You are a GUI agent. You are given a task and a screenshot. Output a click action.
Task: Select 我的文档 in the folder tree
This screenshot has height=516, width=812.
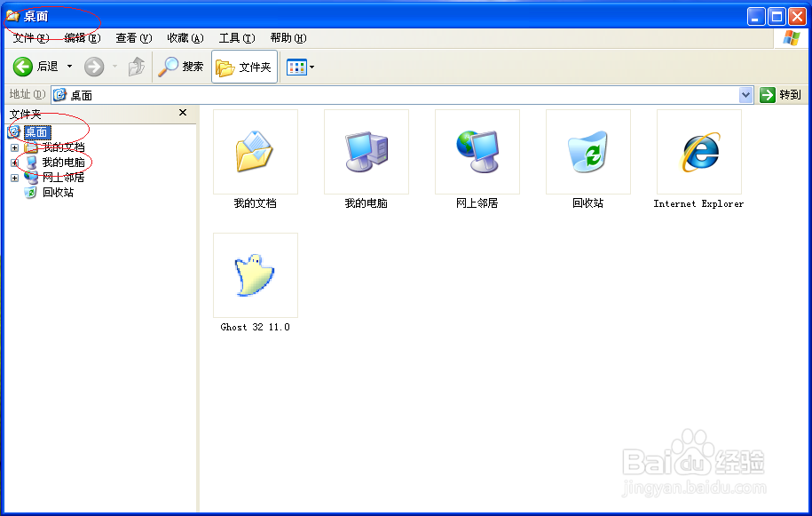coord(63,147)
